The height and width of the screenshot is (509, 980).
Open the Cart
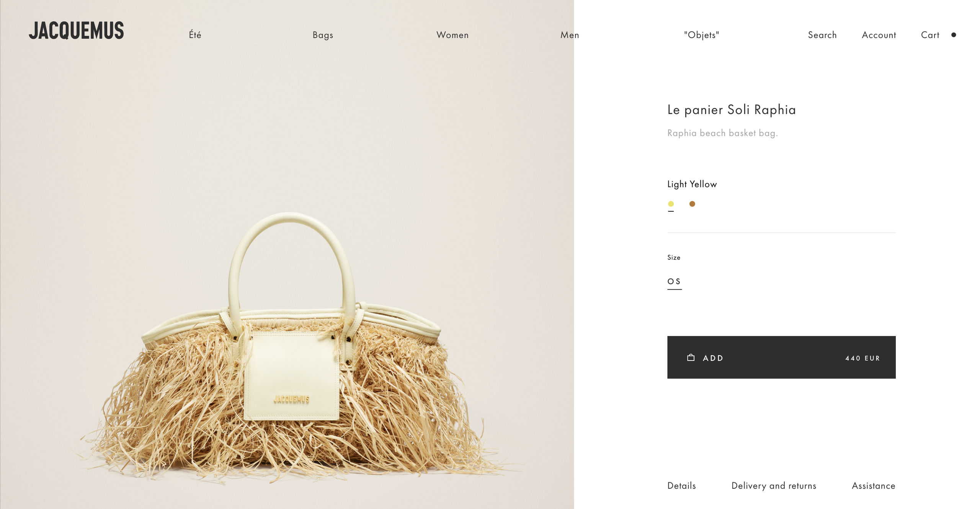pos(930,35)
